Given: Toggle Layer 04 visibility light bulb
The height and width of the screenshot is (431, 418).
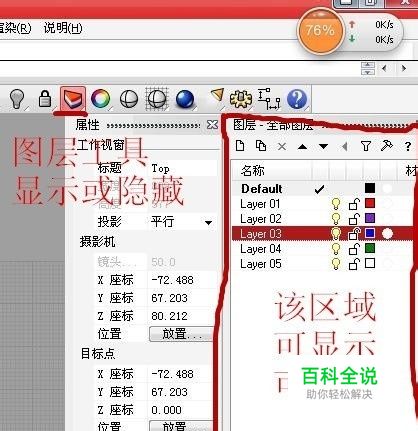Looking at the screenshot, I should pyautogui.click(x=336, y=249).
